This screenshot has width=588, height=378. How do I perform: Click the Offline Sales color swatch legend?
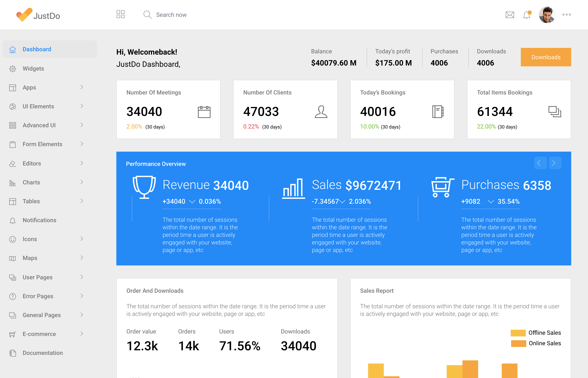[x=517, y=332]
